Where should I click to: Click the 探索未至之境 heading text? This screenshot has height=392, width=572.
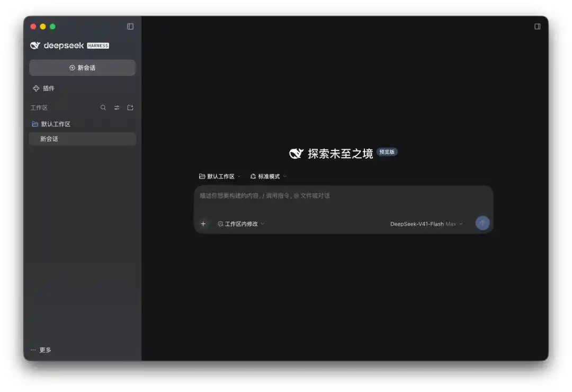[341, 154]
